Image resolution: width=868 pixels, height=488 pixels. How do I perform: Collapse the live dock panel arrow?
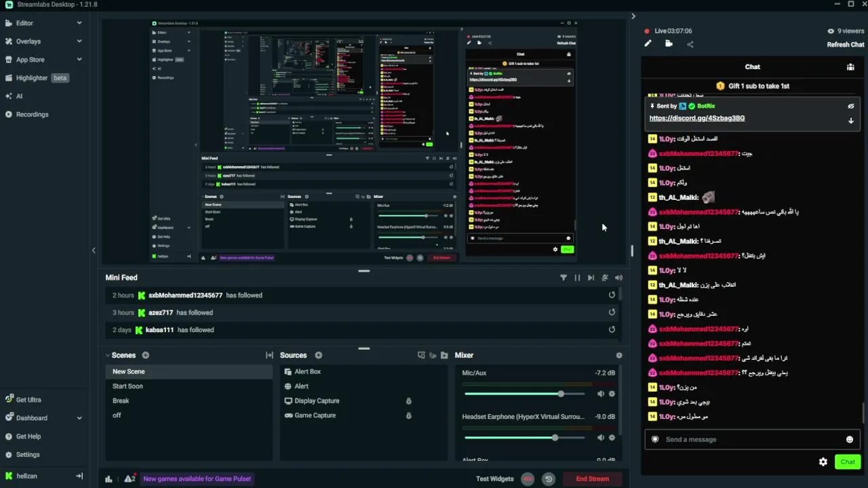click(633, 16)
